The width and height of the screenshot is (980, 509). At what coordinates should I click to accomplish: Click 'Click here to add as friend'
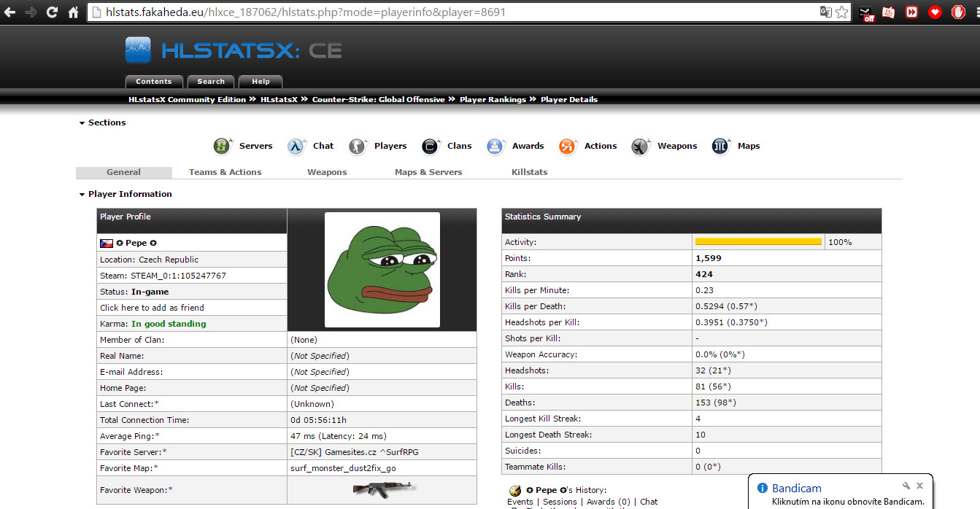click(x=152, y=308)
